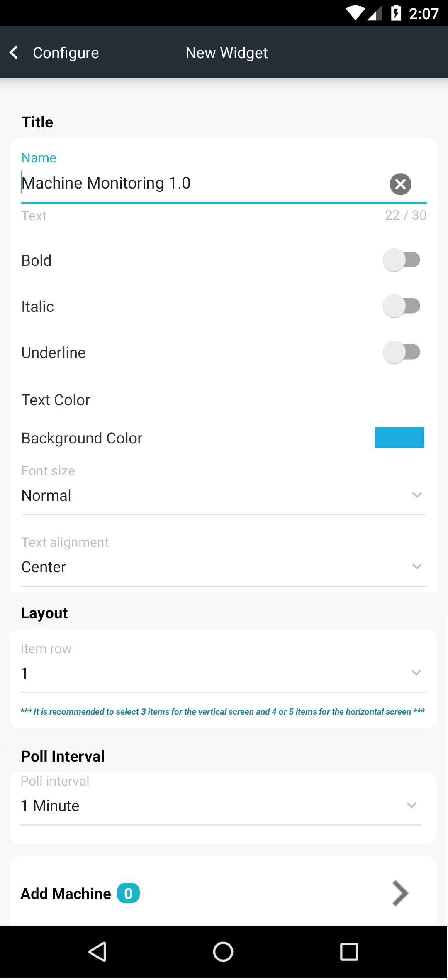Tap the back arrow next to Configure
This screenshot has width=448, height=980.
point(14,53)
